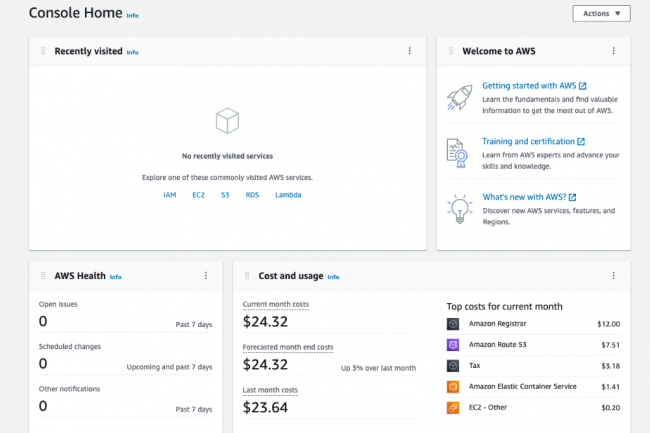Click the $12.00 cost value

(x=609, y=324)
